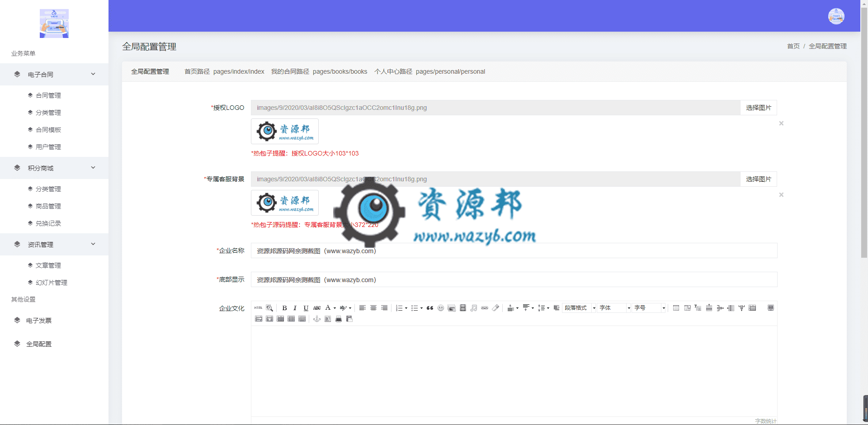Remove the 授权LOGO preview image
This screenshot has width=868, height=425.
pos(781,123)
